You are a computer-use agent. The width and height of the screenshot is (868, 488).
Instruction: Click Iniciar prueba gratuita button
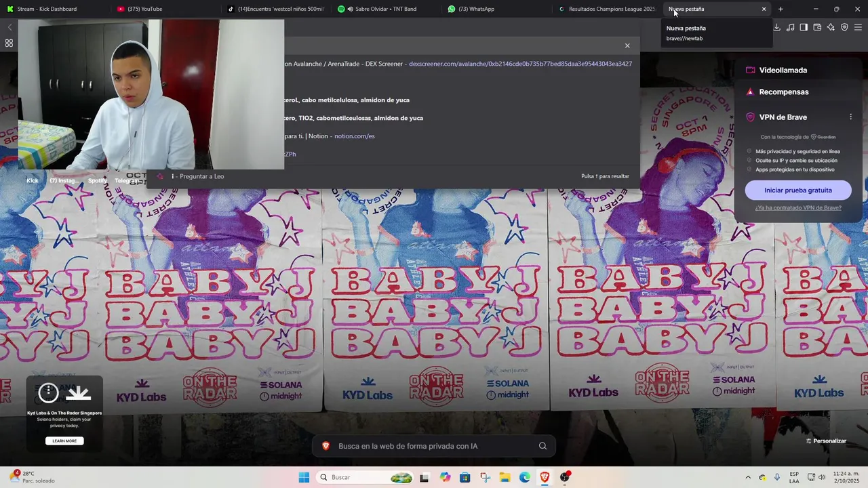(798, 190)
